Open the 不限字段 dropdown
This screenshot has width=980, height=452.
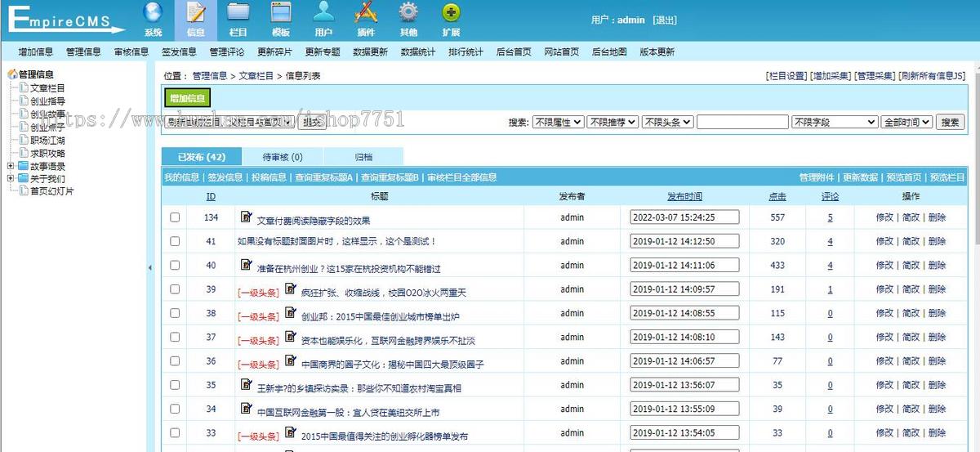tap(835, 122)
